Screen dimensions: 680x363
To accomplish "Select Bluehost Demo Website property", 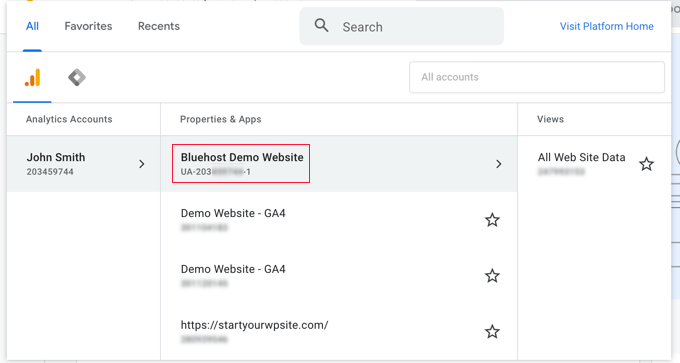I will 339,164.
